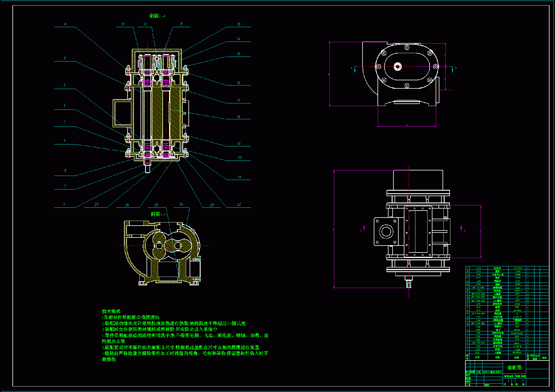Click technical requirement line 2 about bearing heating
The image size is (555, 392).
[174, 324]
